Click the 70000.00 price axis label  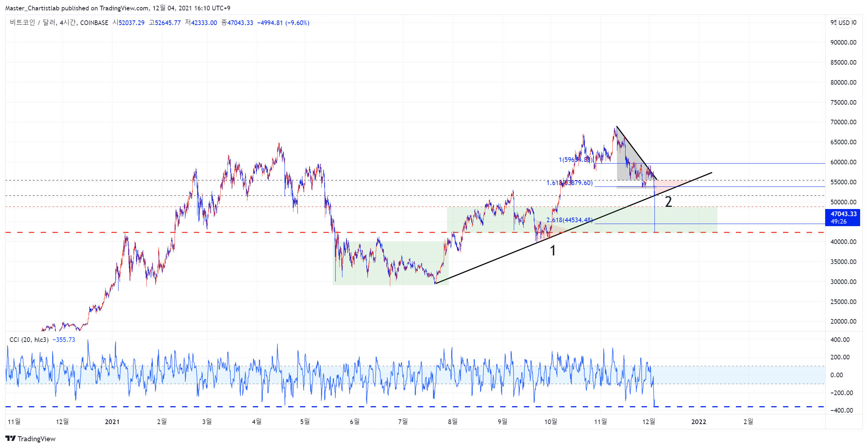(843, 122)
